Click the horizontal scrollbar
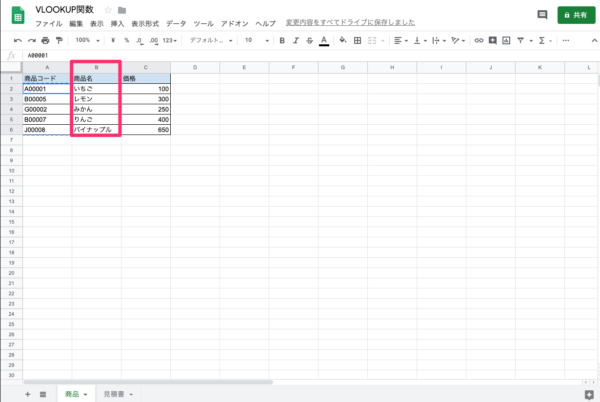Image resolution: width=600 pixels, height=402 pixels. click(x=148, y=382)
